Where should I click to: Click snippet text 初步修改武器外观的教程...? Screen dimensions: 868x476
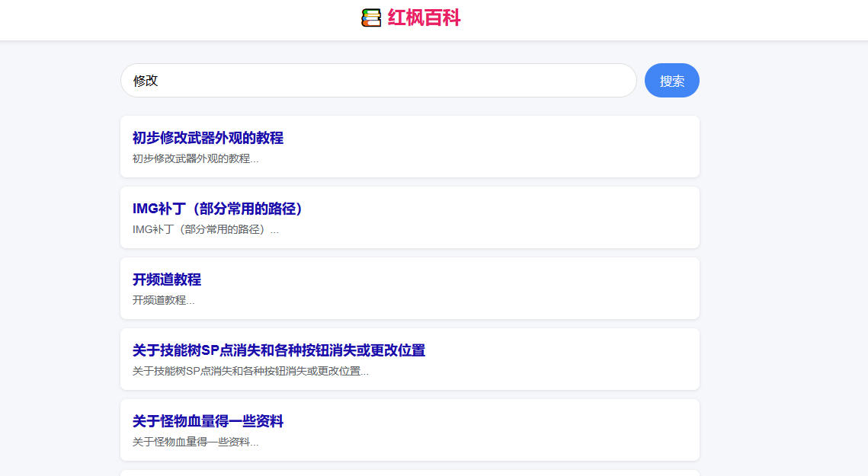pos(195,159)
